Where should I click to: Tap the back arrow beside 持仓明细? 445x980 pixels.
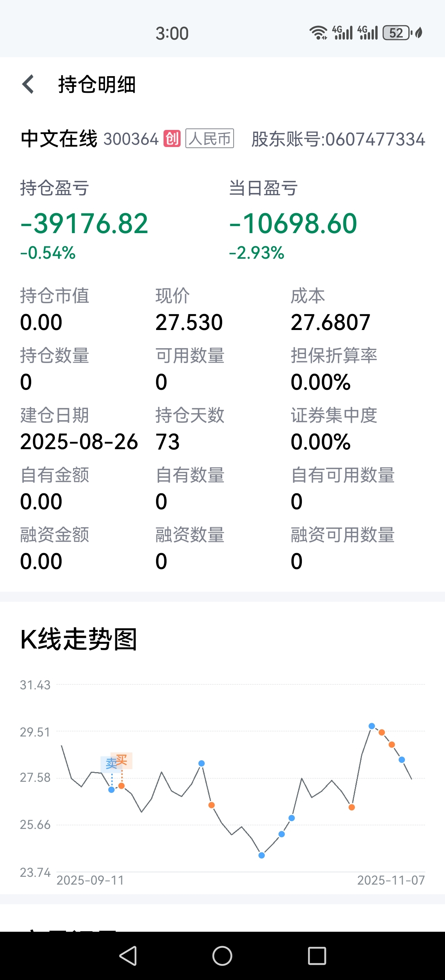point(28,84)
